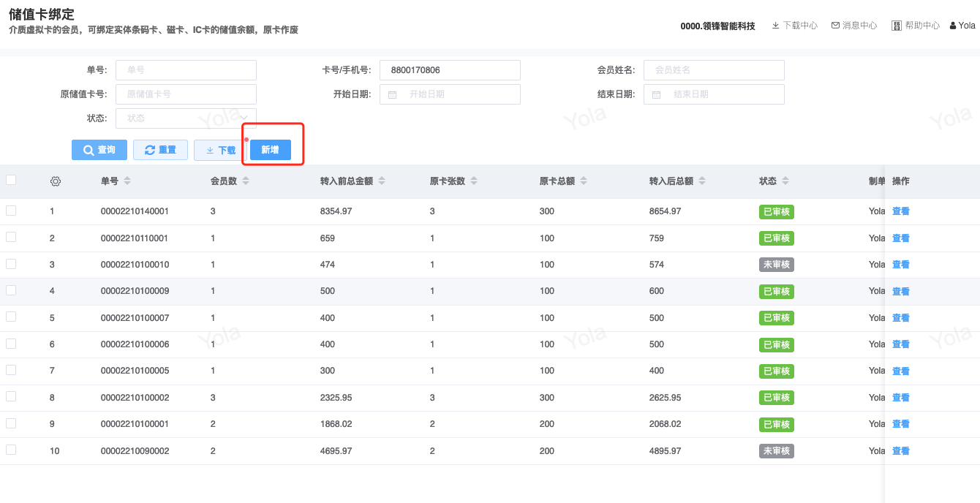This screenshot has height=503, width=980.
Task: Click 查看 for order 00002210100007
Action: point(901,318)
